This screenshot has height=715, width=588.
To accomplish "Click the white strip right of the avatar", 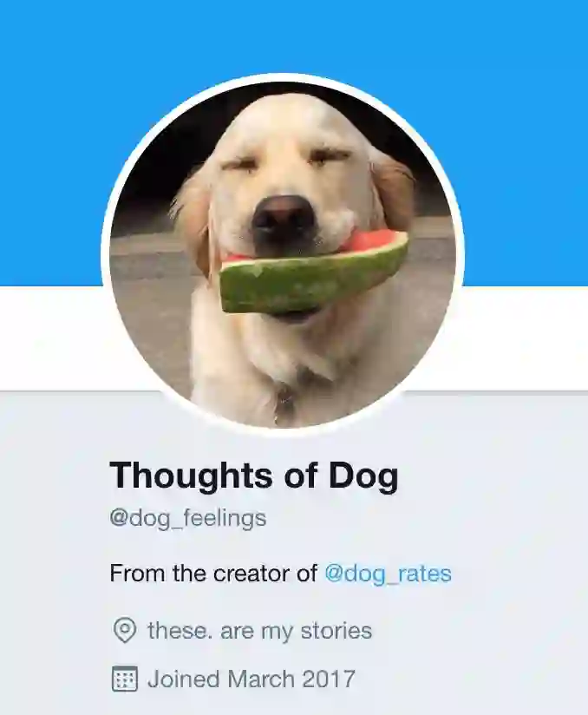I will pos(524,338).
